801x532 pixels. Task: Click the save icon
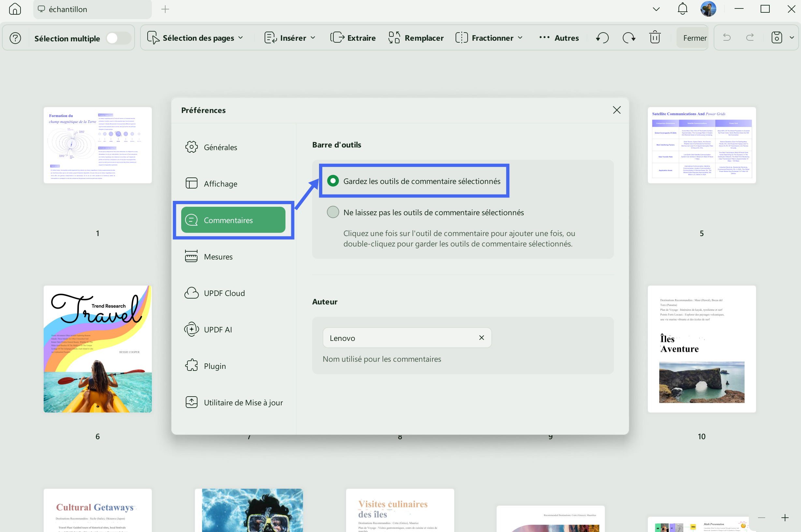777,37
